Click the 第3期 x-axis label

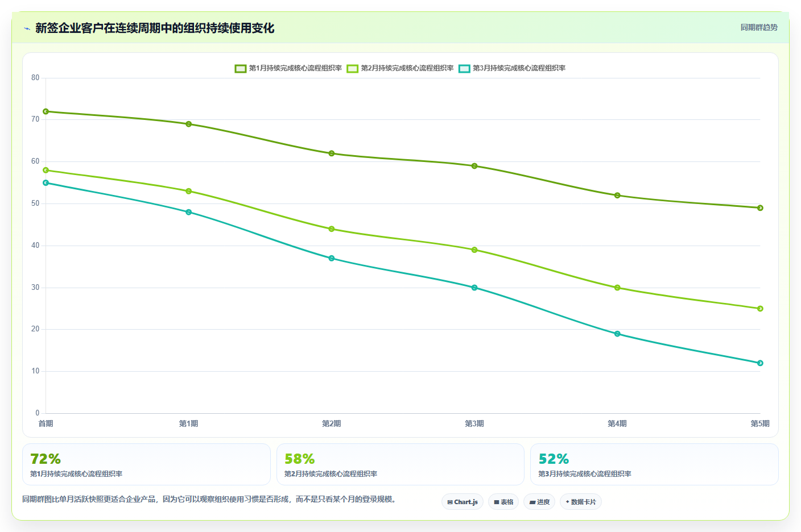point(474,423)
